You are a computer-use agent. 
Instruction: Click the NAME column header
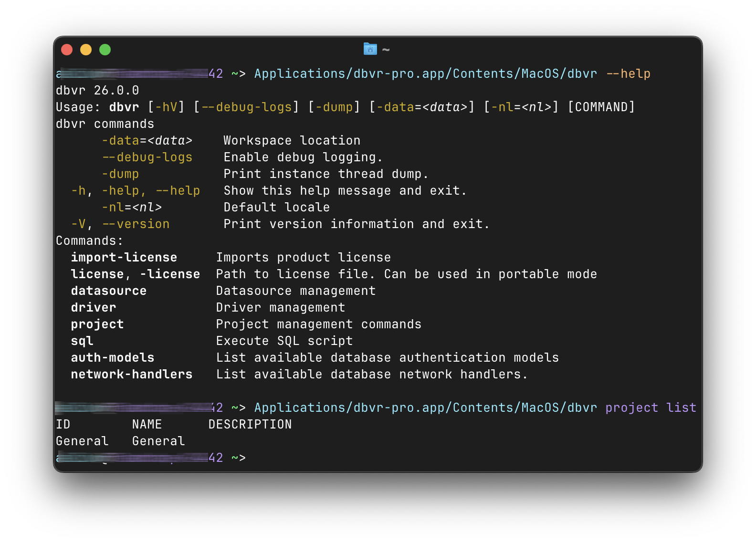click(147, 425)
